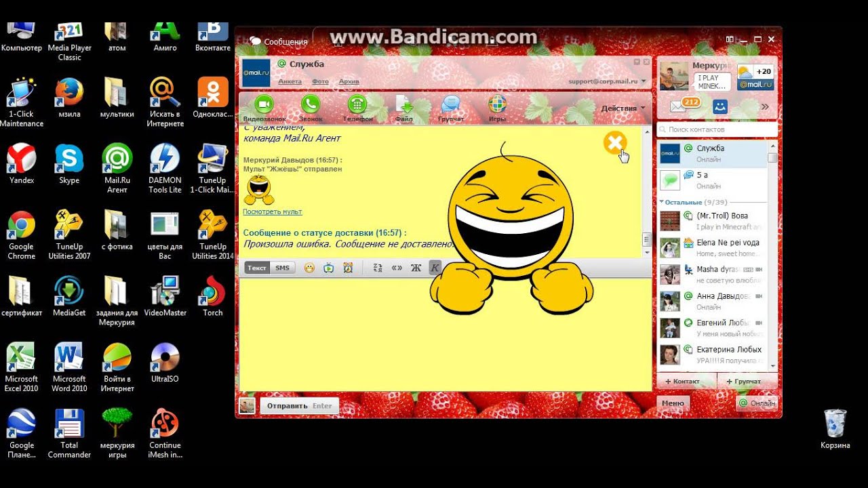Screen dimensions: 868x488
Task: Open chat with (Mr.Troll) Вова
Action: [x=712, y=221]
